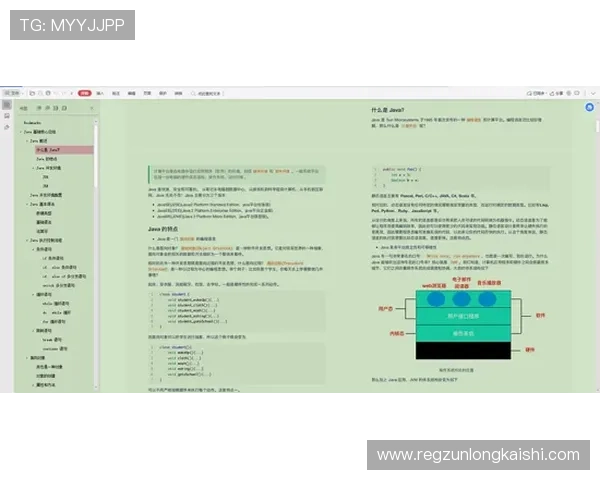Click the bookmark panel vertical scrollbar

[97, 200]
